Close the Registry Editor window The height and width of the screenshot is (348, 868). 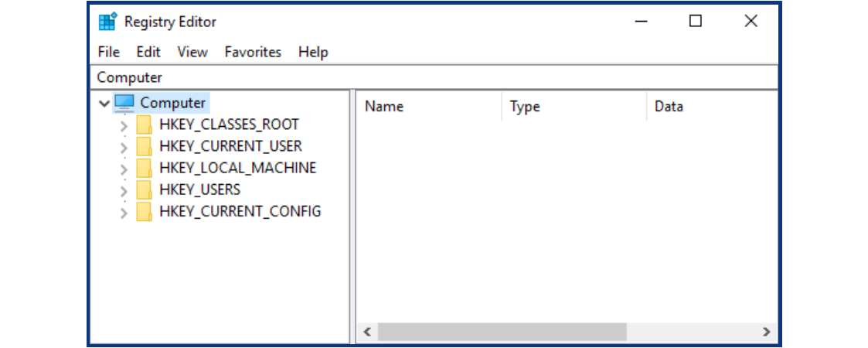click(751, 22)
